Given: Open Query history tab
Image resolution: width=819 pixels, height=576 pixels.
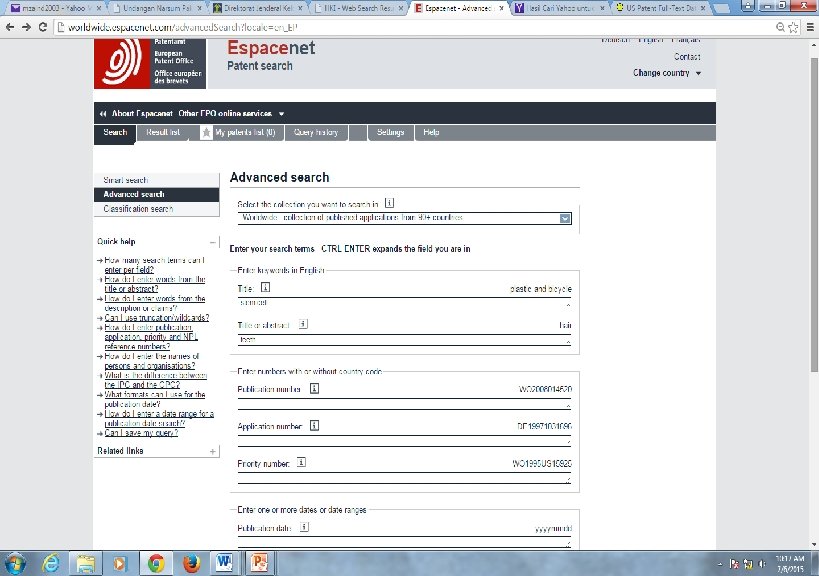Looking at the screenshot, I should (x=315, y=133).
